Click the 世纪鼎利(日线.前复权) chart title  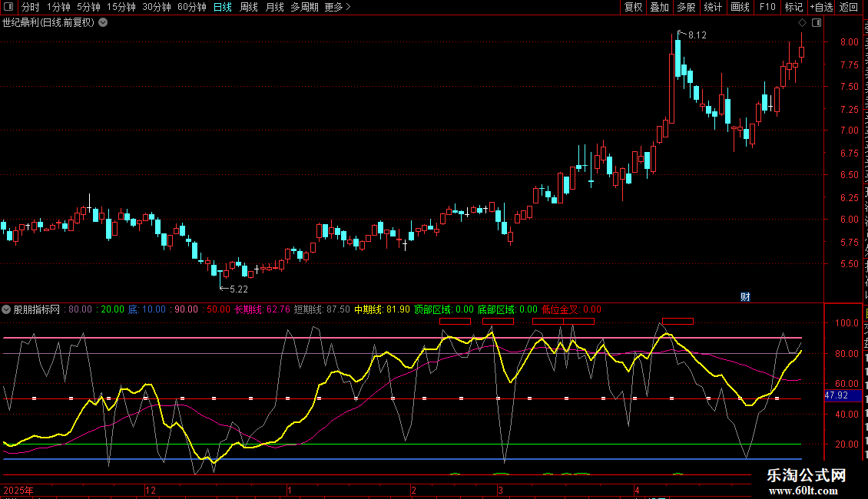[48, 23]
